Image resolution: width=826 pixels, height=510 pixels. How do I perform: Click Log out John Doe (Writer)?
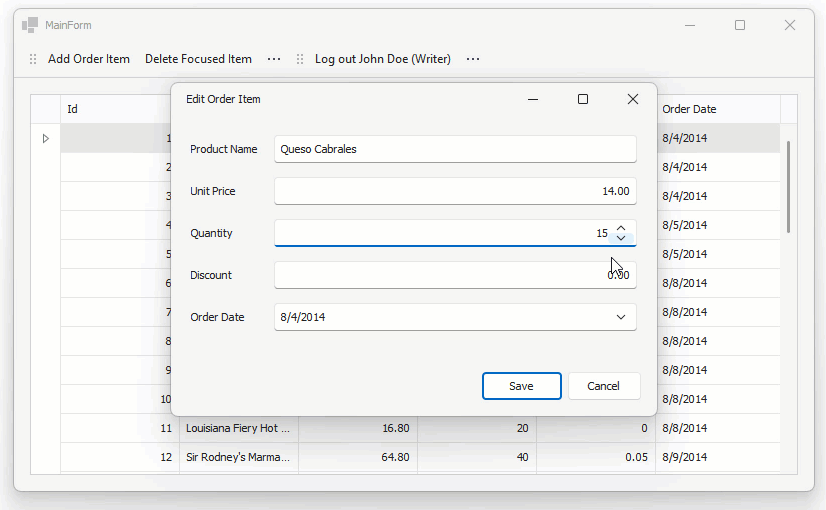coord(382,59)
